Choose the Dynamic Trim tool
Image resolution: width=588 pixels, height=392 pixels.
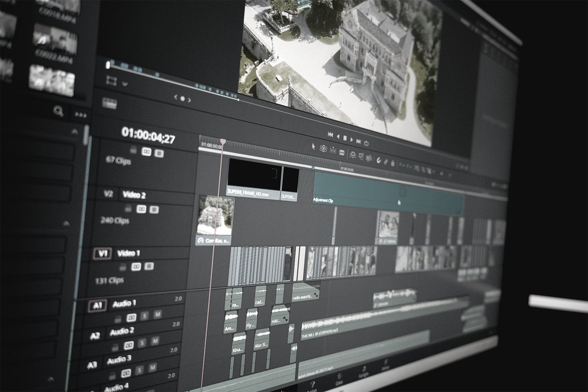pyautogui.click(x=333, y=151)
